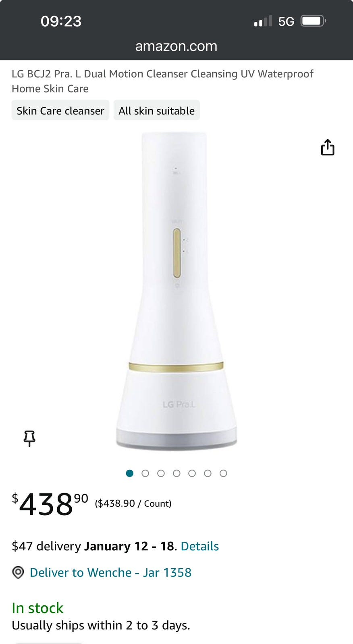The width and height of the screenshot is (353, 644).
Task: Select the second image carousel dot
Action: point(145,473)
